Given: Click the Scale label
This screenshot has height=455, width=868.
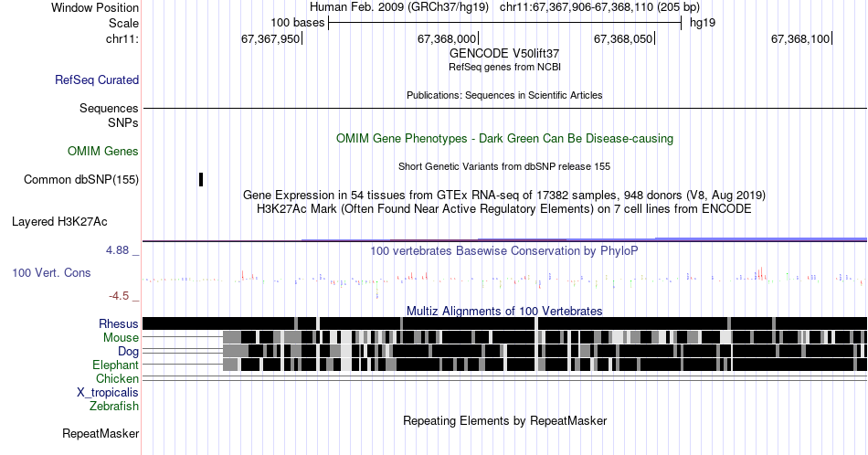Looking at the screenshot, I should pyautogui.click(x=123, y=23).
